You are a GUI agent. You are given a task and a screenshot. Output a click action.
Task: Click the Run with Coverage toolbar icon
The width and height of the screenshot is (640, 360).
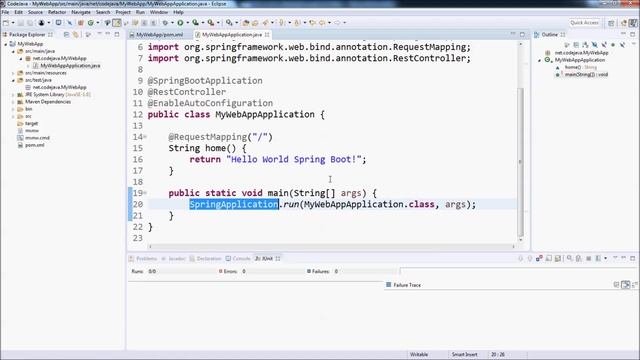tap(196, 23)
